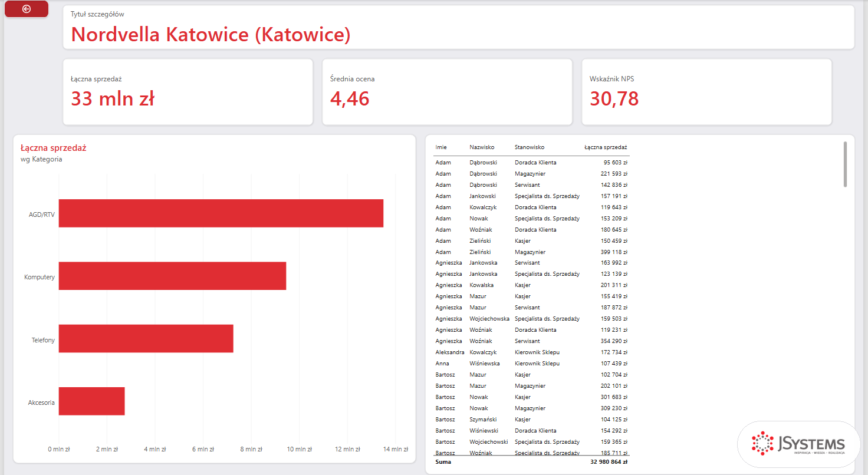Click the 33 mln zł total sales card value

coord(113,98)
